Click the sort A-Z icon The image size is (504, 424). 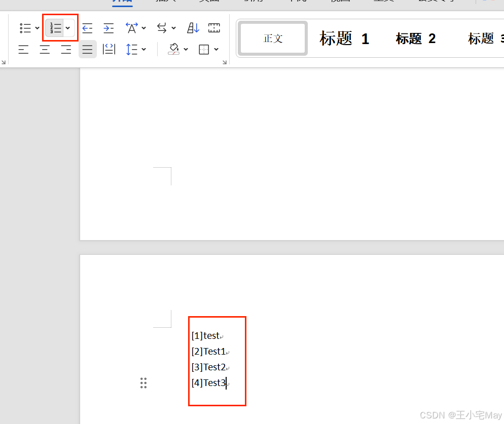tap(193, 28)
